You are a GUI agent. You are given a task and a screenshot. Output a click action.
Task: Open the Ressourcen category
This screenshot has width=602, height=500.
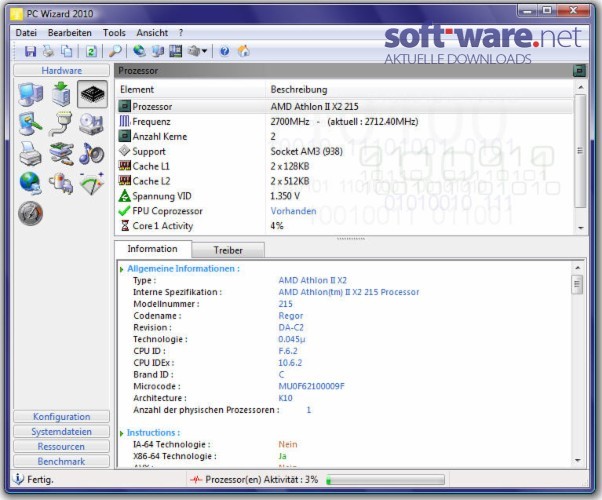coord(61,447)
